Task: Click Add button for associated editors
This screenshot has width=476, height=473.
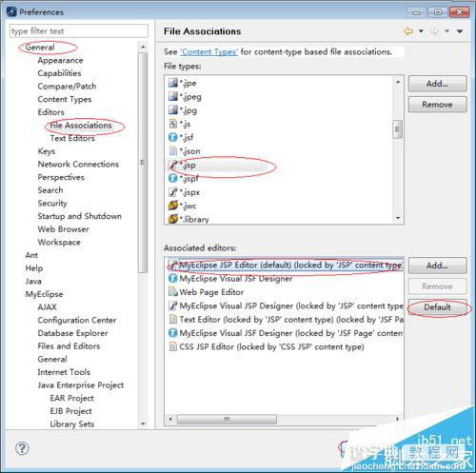Action: pyautogui.click(x=438, y=266)
